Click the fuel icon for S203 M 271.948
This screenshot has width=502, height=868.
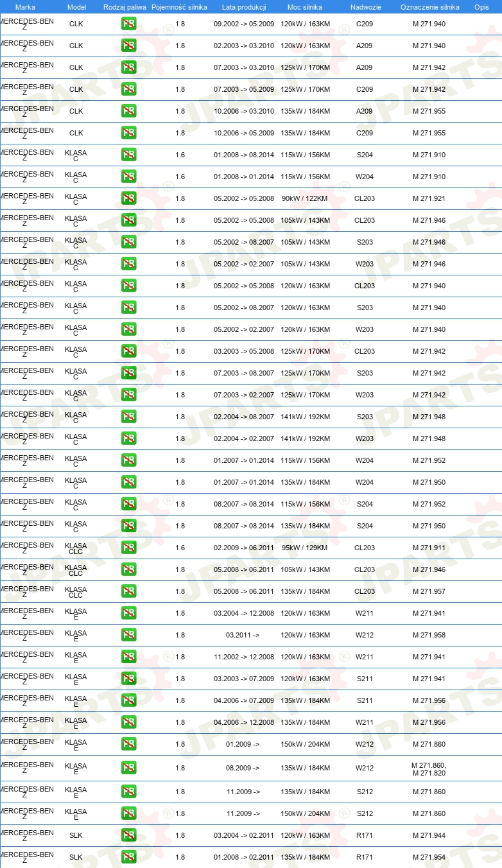tap(128, 417)
